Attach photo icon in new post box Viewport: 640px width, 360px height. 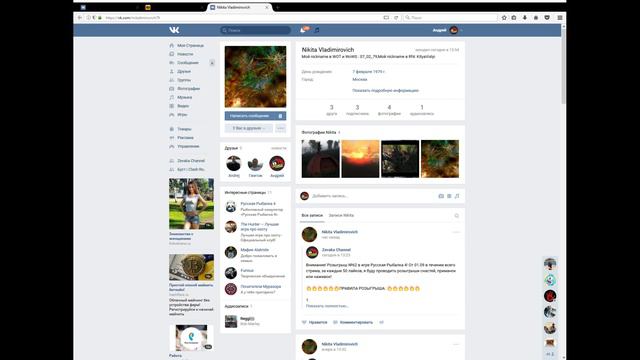pos(441,196)
